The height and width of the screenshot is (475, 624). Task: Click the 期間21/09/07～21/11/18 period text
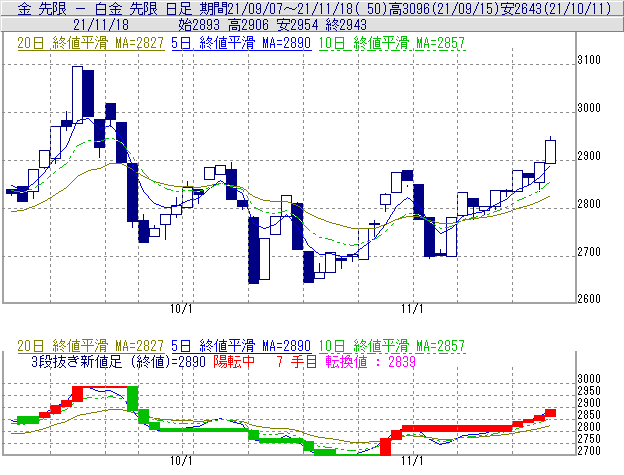click(278, 8)
